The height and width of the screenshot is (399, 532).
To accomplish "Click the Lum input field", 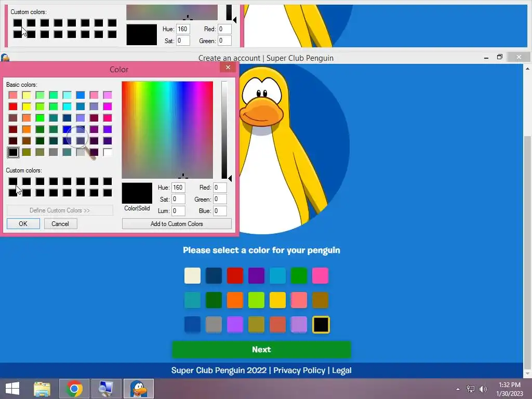I will point(178,211).
